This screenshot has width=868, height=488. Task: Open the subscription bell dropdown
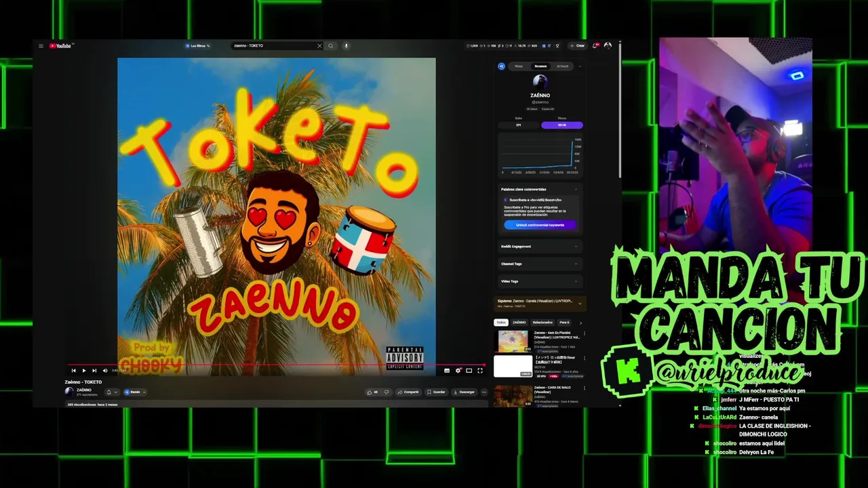[111, 392]
